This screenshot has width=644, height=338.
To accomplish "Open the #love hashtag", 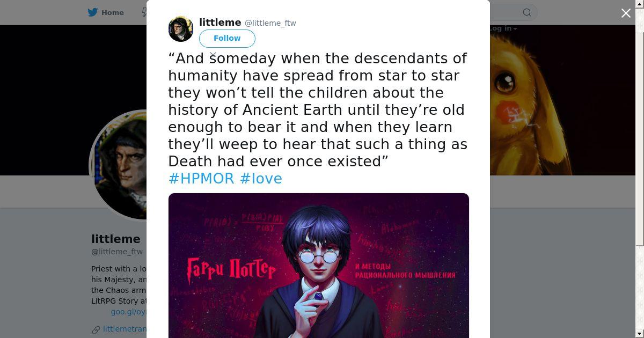I will [x=261, y=178].
